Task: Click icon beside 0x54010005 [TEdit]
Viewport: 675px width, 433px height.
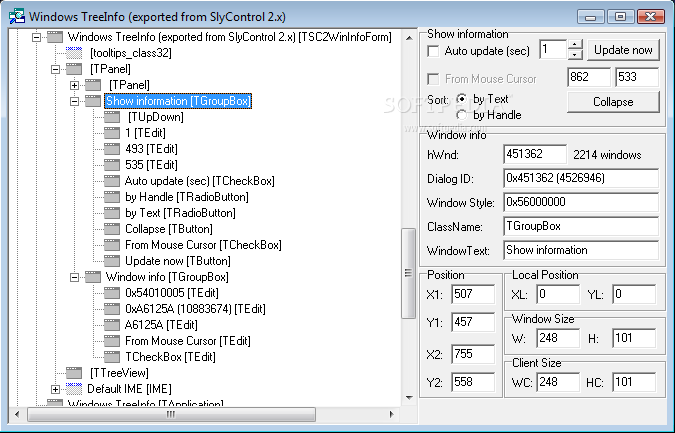Action: click(112, 293)
